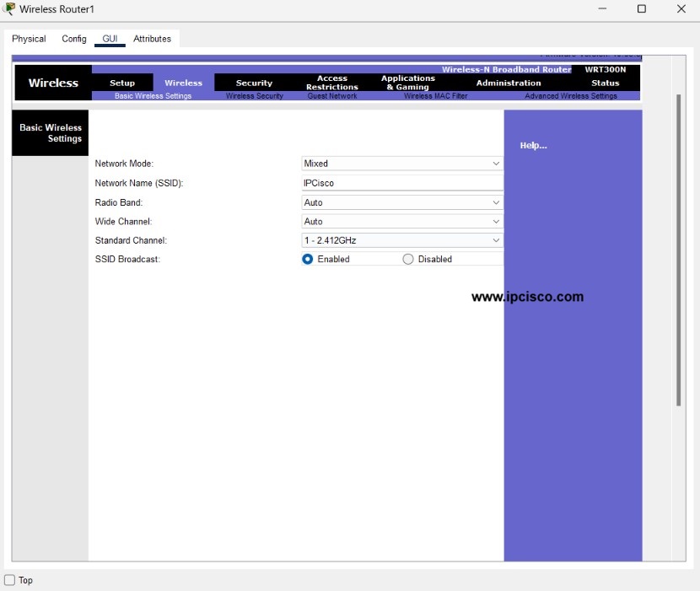700x591 pixels.
Task: Open Advanced Wireless Settings submenu
Action: 571,96
